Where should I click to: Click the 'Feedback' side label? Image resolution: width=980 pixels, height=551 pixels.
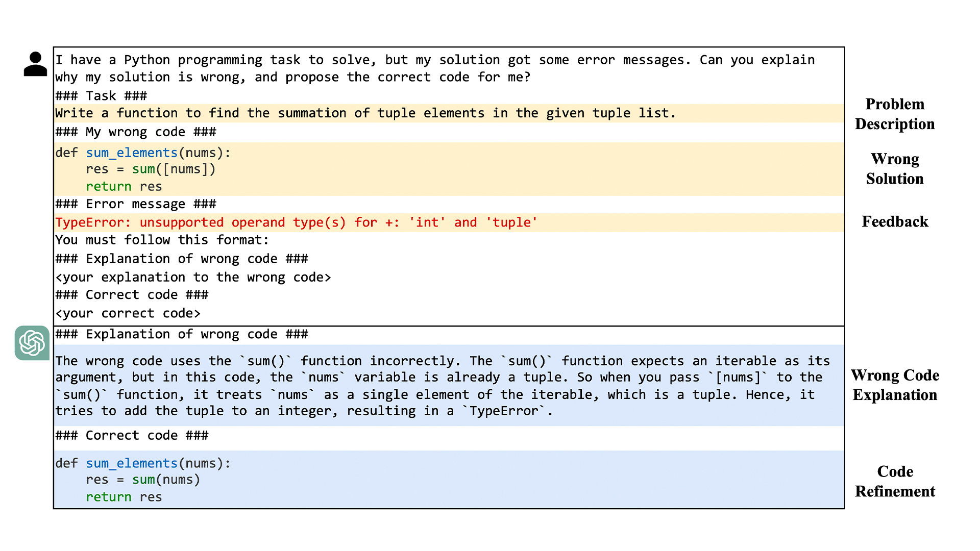(x=894, y=221)
